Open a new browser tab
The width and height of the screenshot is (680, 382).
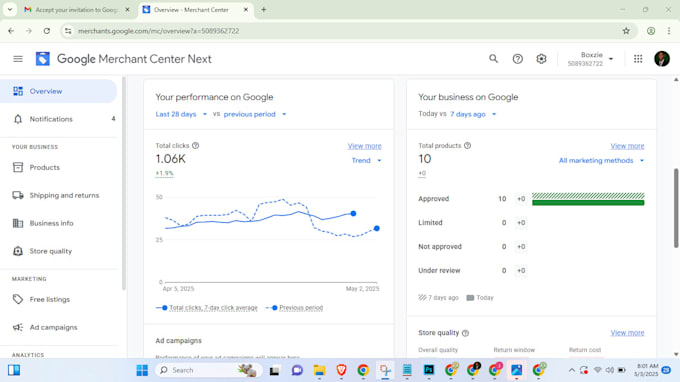click(x=264, y=10)
